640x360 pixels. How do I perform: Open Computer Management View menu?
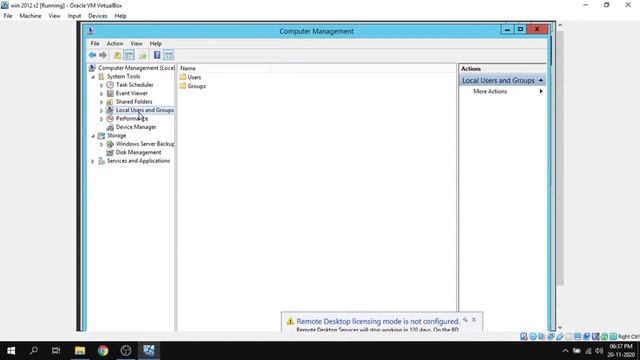(x=136, y=43)
